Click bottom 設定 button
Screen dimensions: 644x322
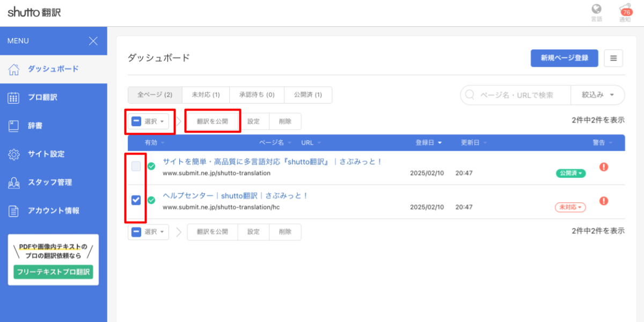tap(253, 232)
